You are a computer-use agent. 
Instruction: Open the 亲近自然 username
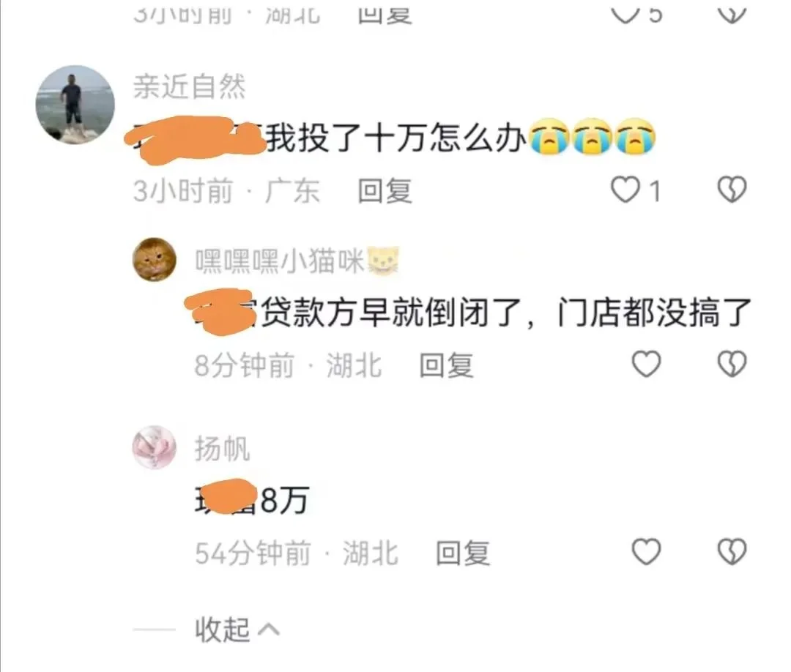pyautogui.click(x=189, y=86)
